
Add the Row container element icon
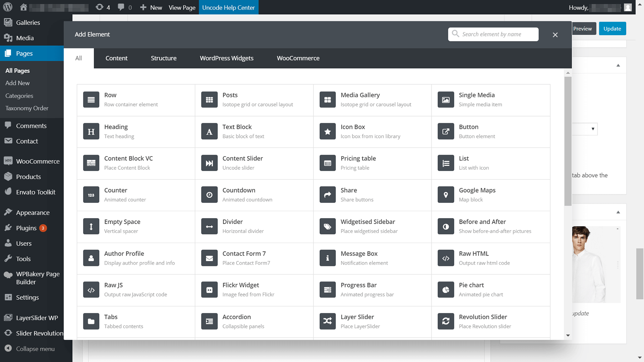(x=91, y=100)
